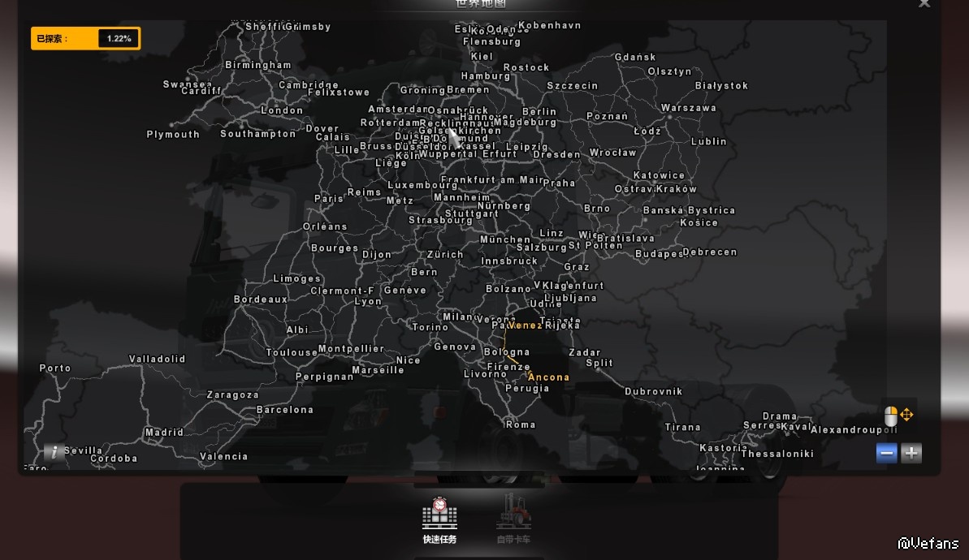The height and width of the screenshot is (560, 969).
Task: Click the city label Porto
Action: pyautogui.click(x=55, y=368)
